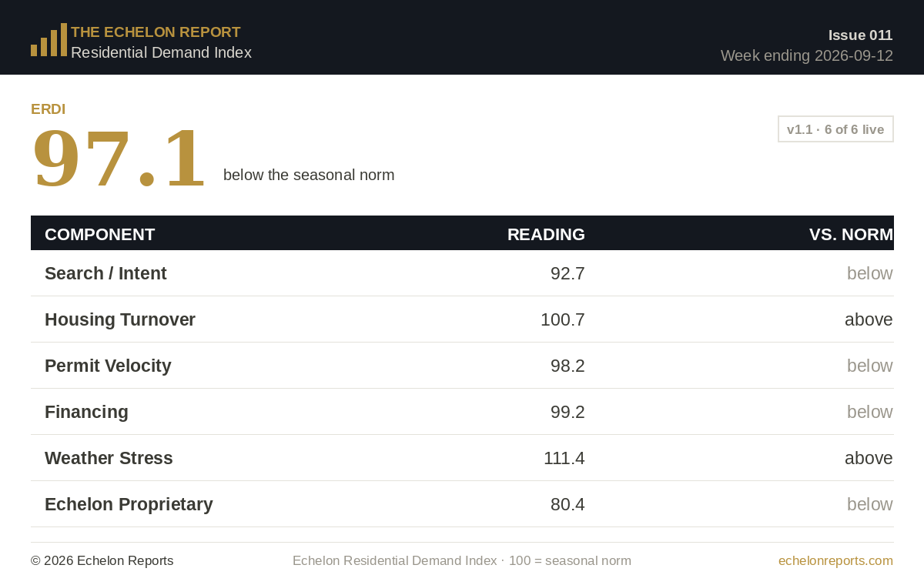Click the ERDI label

(x=48, y=109)
